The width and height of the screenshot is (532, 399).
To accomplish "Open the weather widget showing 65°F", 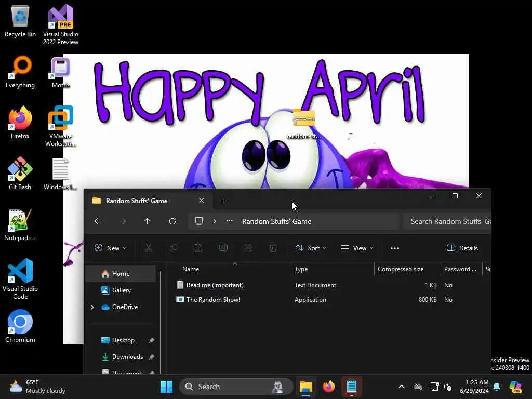I will tap(37, 387).
